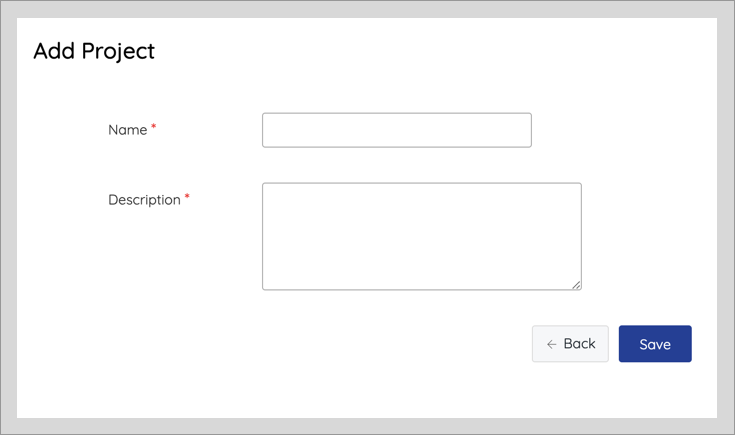735x435 pixels.
Task: Click the page title Add Project
Action: click(94, 51)
